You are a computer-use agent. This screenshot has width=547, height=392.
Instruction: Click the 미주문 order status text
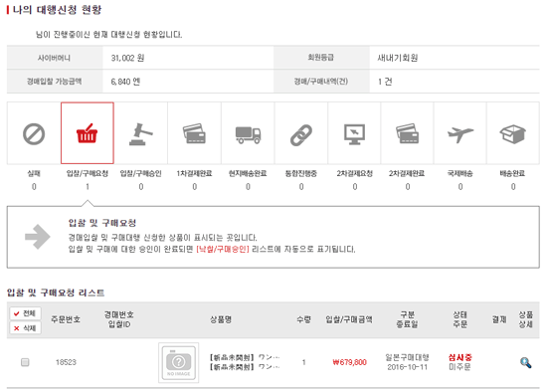(459, 367)
